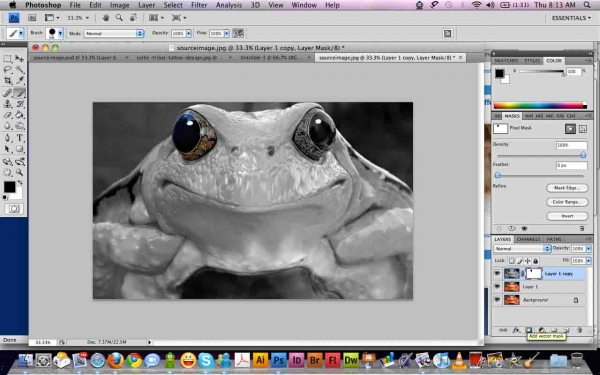This screenshot has width=600, height=375.
Task: Toggle the airbrush option
Action: click(238, 33)
